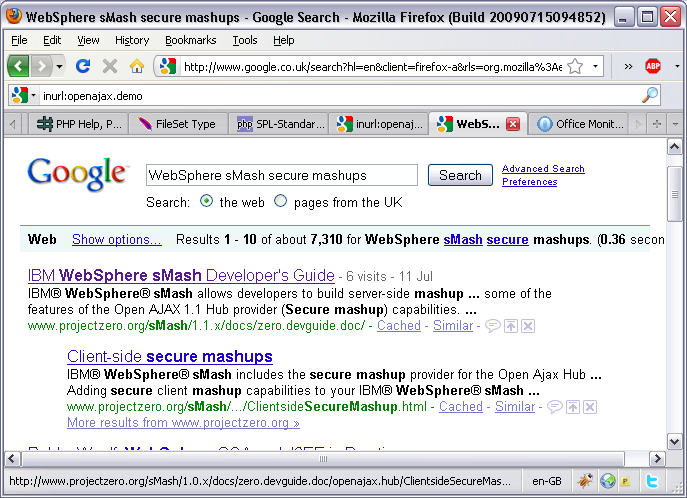Image resolution: width=687 pixels, height=498 pixels.
Task: Click the Firebug bug icon in status bar
Action: click(585, 481)
